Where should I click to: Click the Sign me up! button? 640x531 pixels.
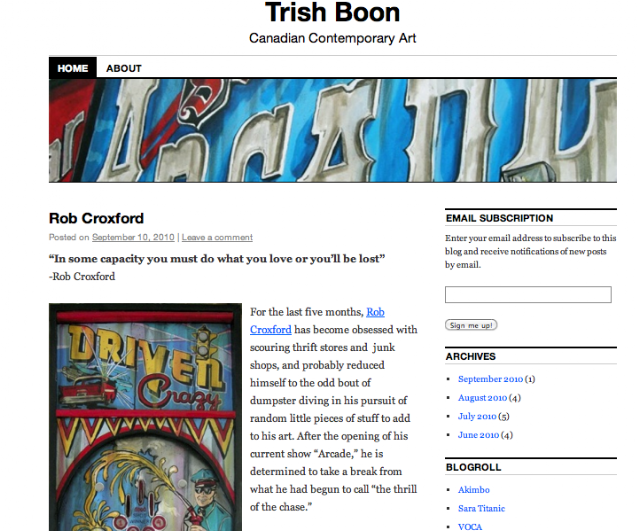click(x=471, y=325)
